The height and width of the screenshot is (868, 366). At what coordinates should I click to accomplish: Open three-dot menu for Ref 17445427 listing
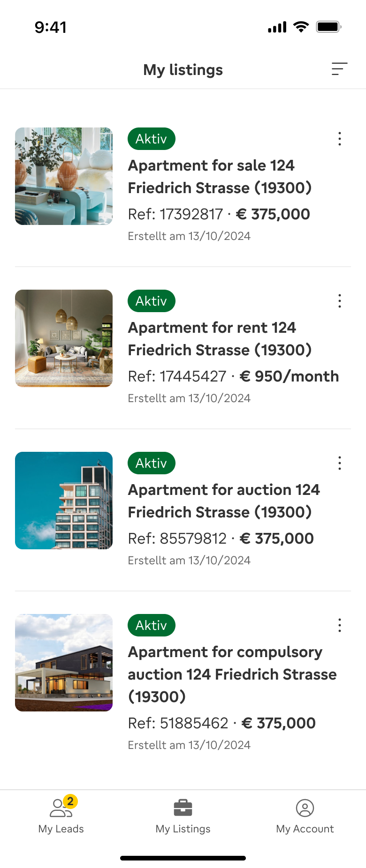(339, 301)
